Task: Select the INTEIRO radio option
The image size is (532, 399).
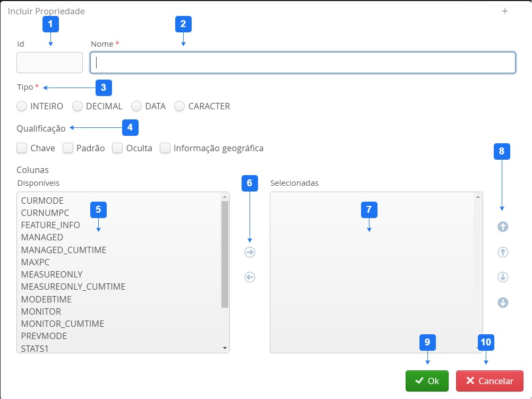Action: tap(22, 106)
